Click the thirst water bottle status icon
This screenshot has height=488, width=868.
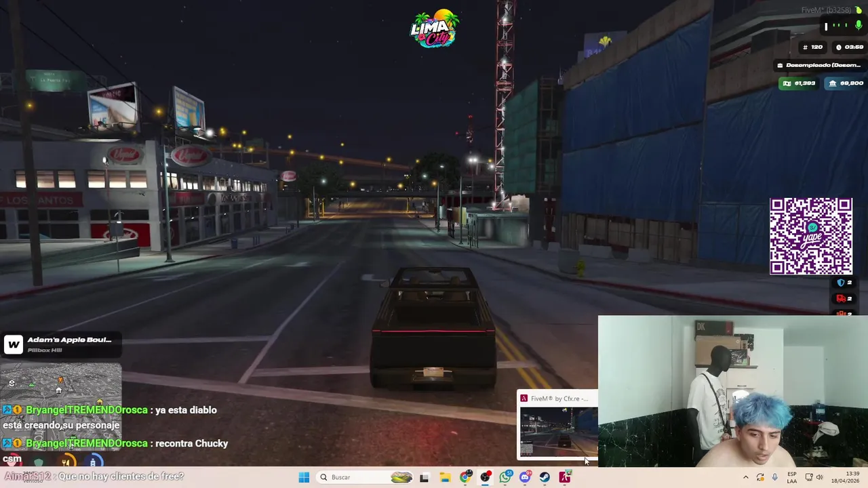(x=94, y=462)
